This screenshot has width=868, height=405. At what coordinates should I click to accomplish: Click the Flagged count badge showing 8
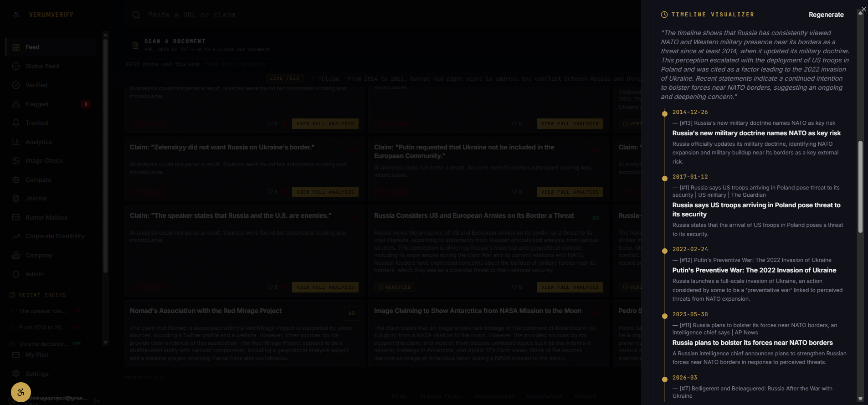[86, 104]
